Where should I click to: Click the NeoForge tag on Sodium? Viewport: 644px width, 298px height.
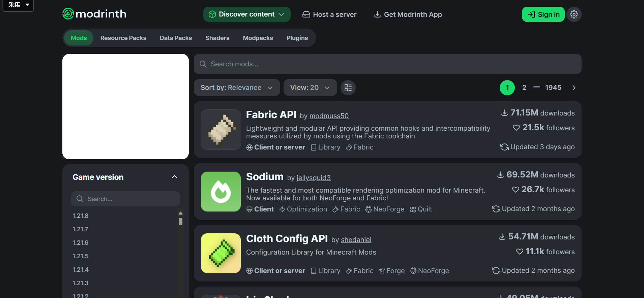385,209
